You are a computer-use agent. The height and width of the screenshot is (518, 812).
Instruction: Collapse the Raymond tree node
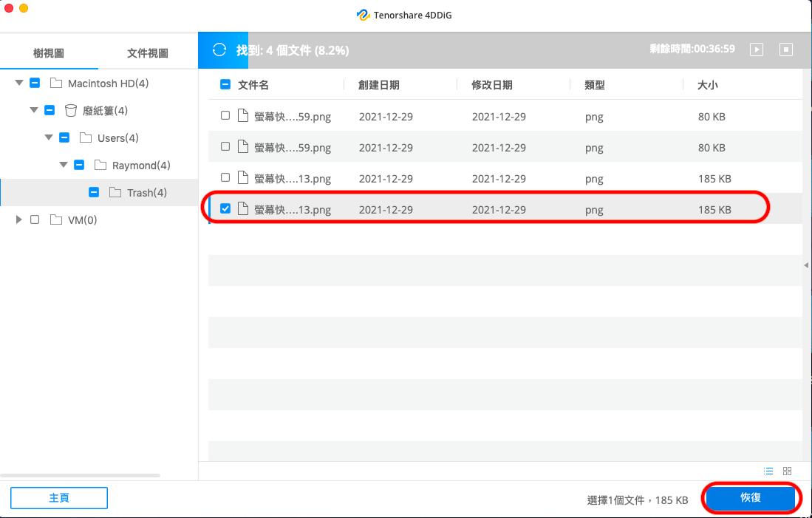coord(64,166)
